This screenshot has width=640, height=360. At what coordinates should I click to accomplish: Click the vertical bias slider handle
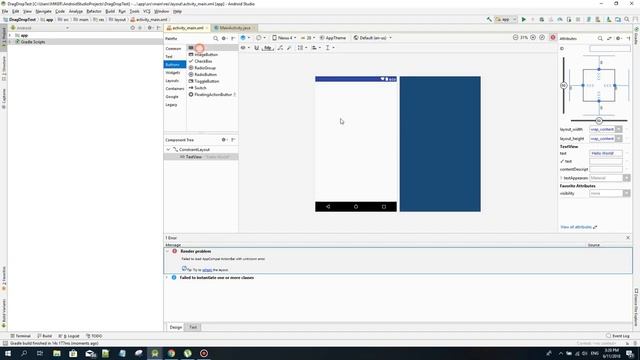click(x=564, y=86)
